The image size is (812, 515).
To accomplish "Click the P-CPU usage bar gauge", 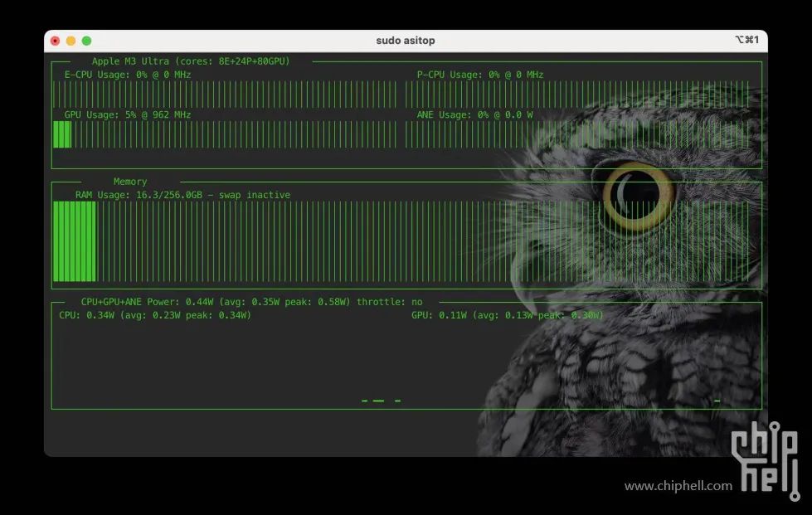I will point(577,95).
